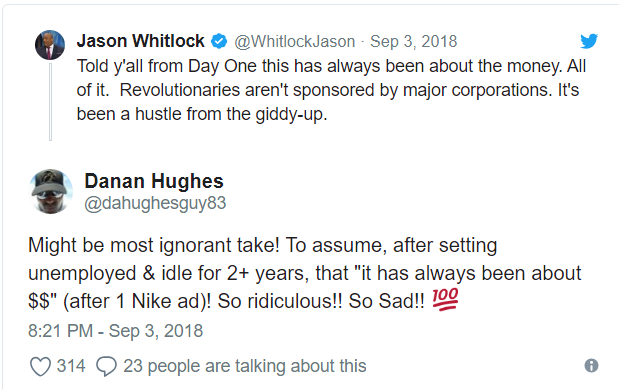Image resolution: width=619 pixels, height=390 pixels.
Task: Open '23 people are talking about this'
Action: click(x=245, y=366)
